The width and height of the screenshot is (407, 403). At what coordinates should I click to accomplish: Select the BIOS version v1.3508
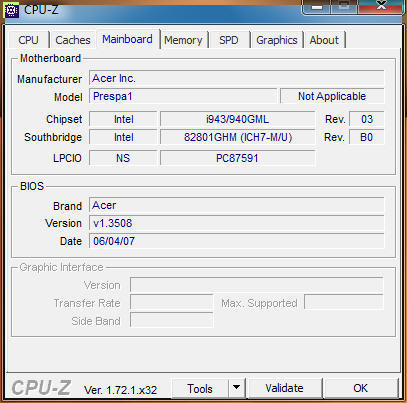237,223
